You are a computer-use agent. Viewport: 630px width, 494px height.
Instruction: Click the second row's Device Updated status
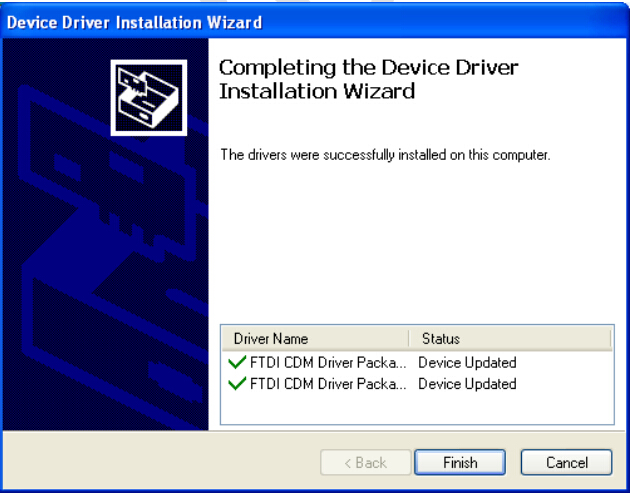coord(467,384)
